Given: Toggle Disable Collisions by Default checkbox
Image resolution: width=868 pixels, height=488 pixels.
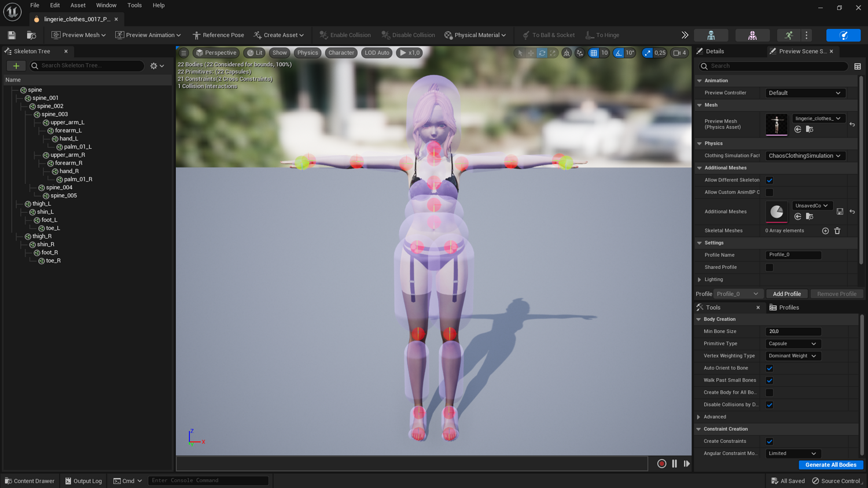Looking at the screenshot, I should point(770,405).
